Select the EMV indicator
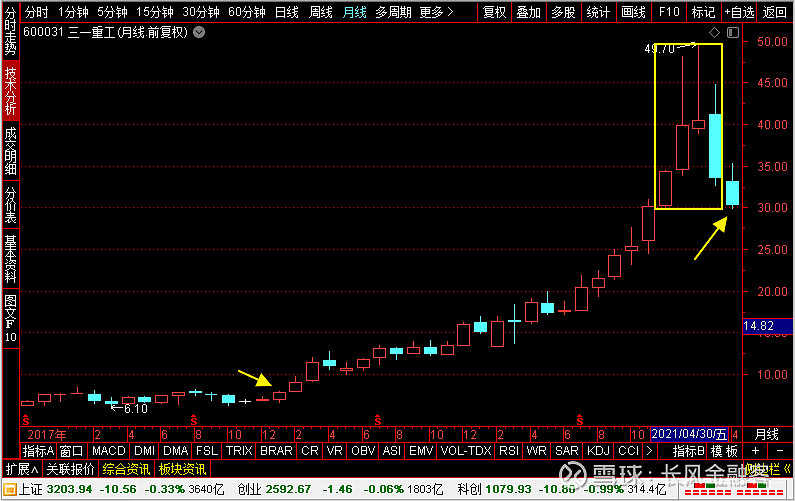 (421, 450)
